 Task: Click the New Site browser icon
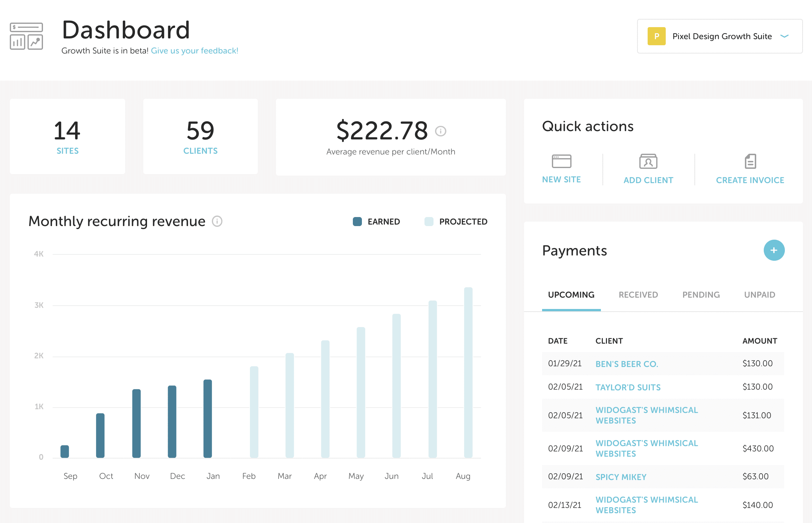pos(561,161)
